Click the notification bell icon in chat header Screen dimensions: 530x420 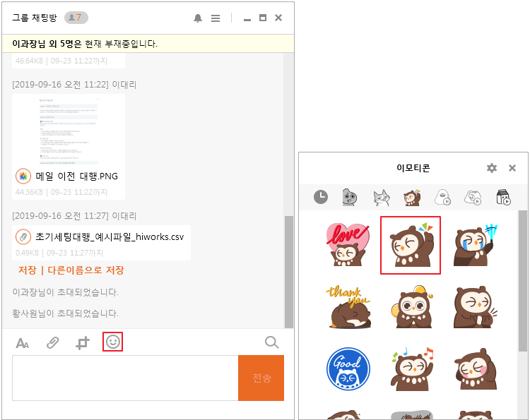pos(198,18)
